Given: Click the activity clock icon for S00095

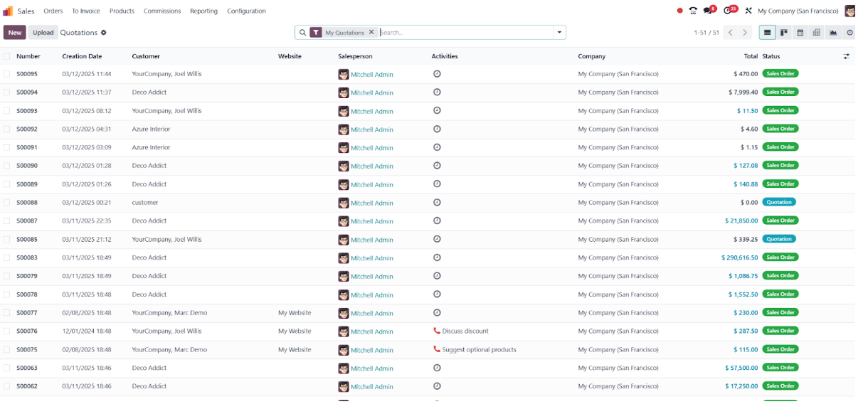Looking at the screenshot, I should tap(437, 73).
